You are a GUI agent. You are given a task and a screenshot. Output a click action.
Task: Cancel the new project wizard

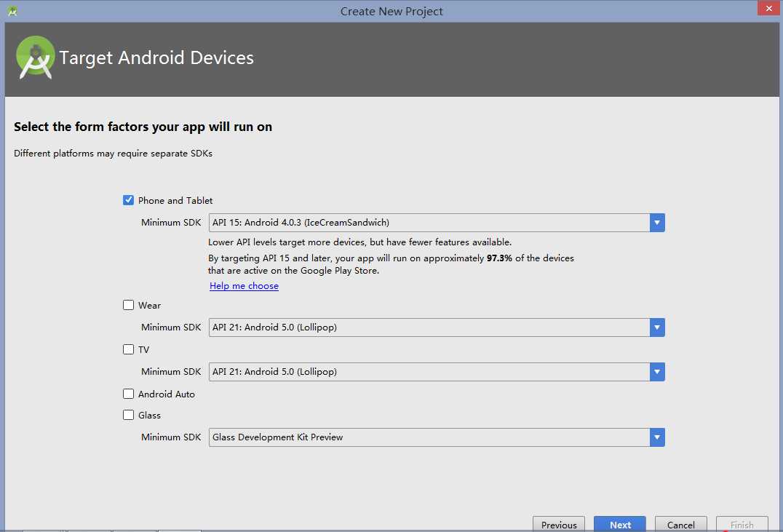click(x=680, y=525)
